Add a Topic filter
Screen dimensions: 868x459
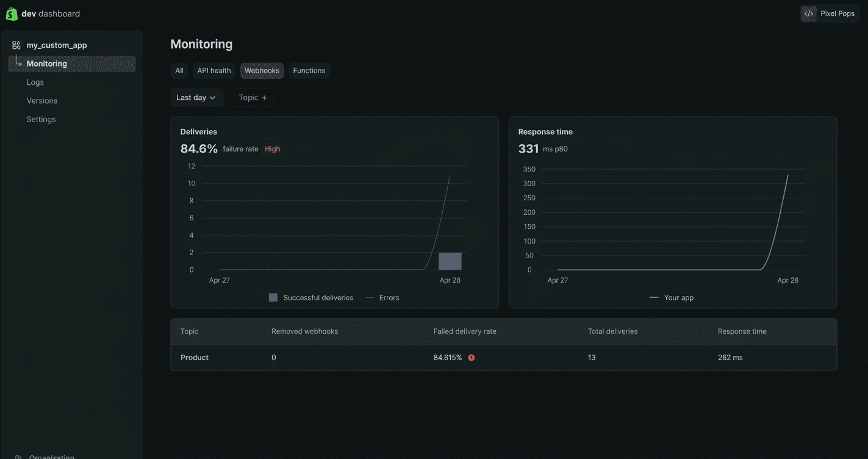coord(253,98)
